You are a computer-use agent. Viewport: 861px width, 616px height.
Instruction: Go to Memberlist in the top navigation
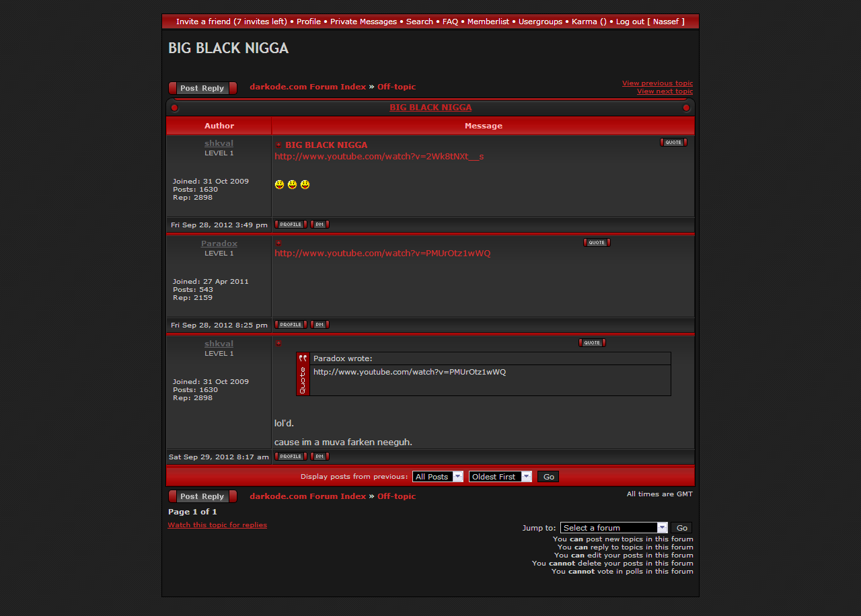click(x=488, y=22)
